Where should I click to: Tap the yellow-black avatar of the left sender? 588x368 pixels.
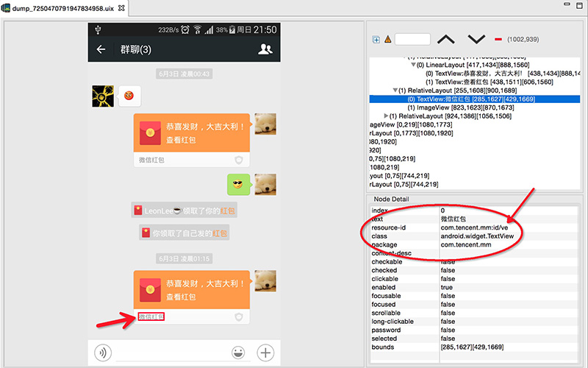[103, 96]
